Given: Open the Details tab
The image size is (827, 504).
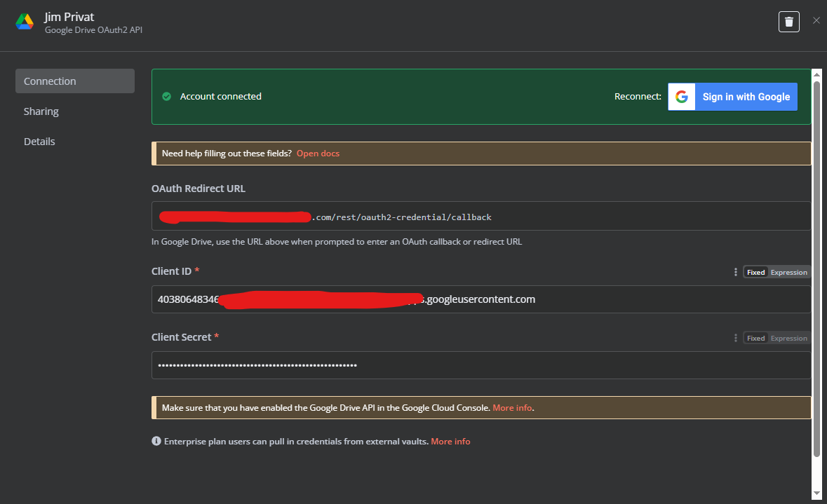Looking at the screenshot, I should pyautogui.click(x=39, y=142).
